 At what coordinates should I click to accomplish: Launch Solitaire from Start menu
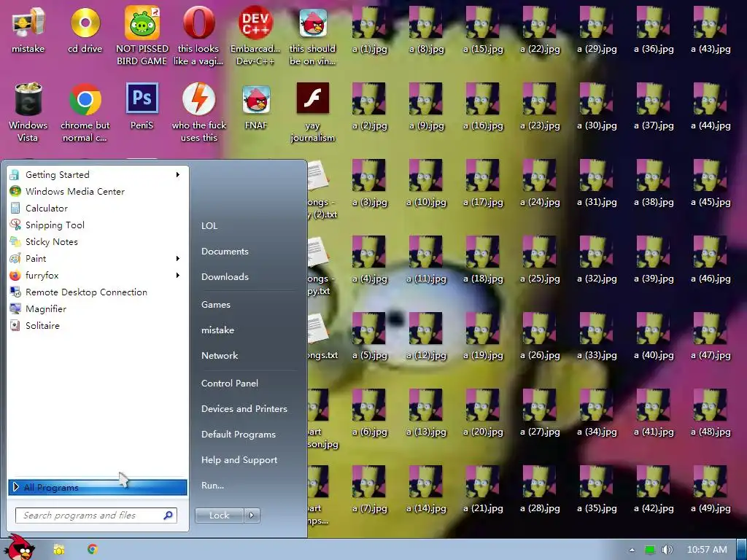click(x=97, y=326)
